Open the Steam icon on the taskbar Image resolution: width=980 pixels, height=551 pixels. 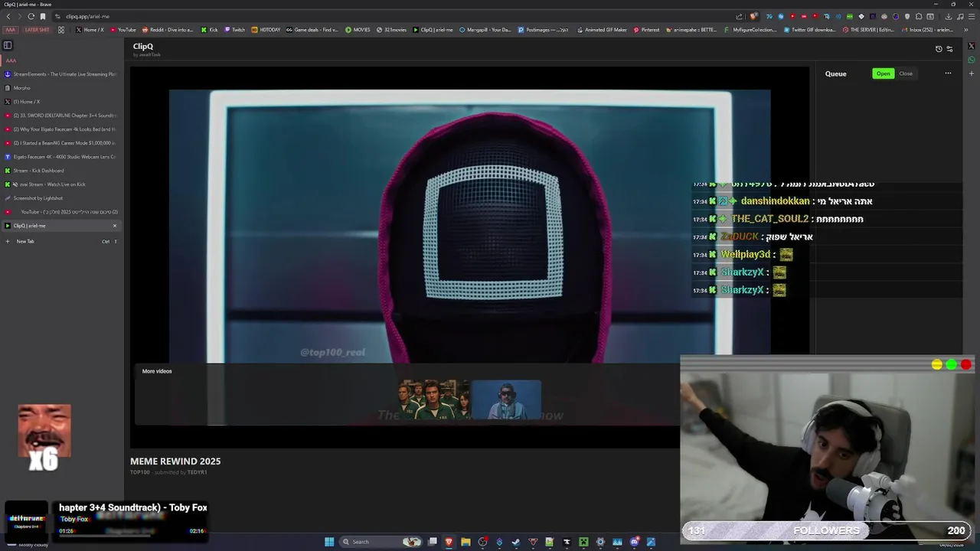point(516,542)
